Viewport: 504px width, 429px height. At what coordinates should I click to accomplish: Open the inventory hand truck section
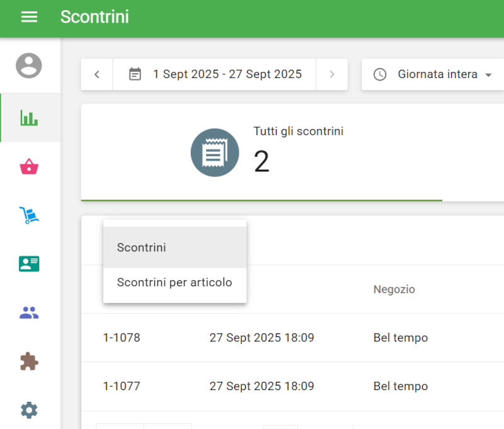pyautogui.click(x=30, y=215)
